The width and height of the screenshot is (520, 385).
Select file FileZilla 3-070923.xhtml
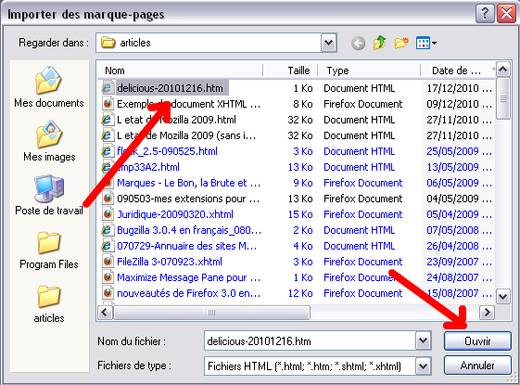[169, 262]
